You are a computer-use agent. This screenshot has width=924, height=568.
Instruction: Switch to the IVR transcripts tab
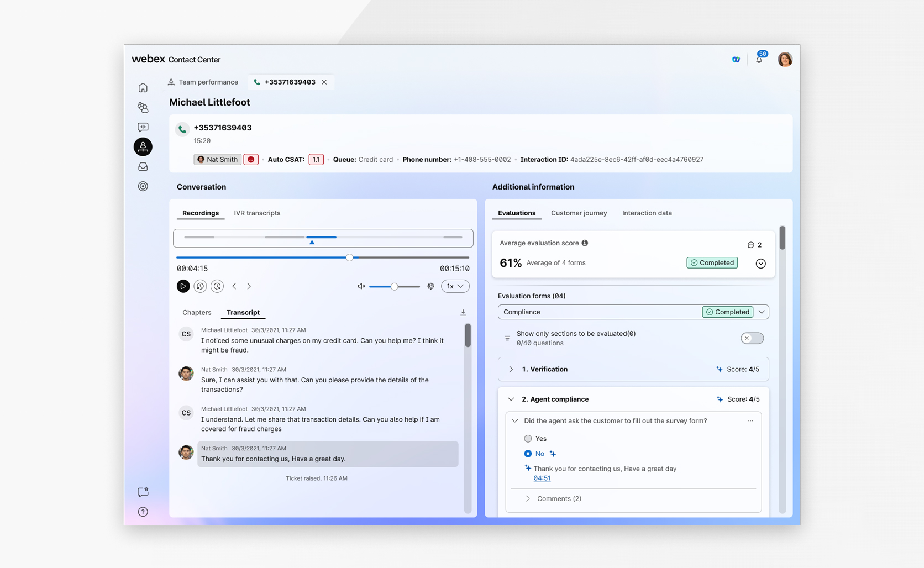257,213
